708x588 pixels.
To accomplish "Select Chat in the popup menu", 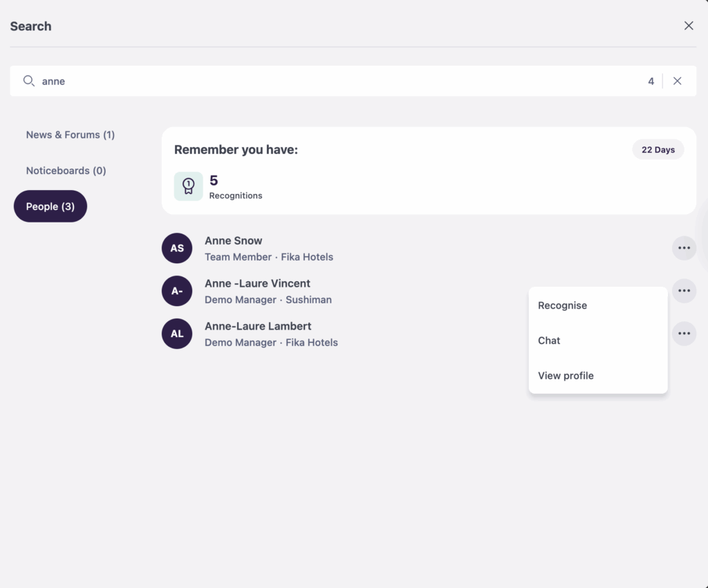I will [549, 341].
